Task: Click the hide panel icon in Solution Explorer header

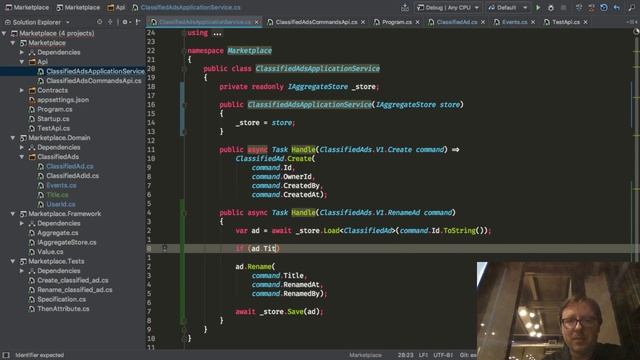Action: pyautogui.click(x=138, y=22)
